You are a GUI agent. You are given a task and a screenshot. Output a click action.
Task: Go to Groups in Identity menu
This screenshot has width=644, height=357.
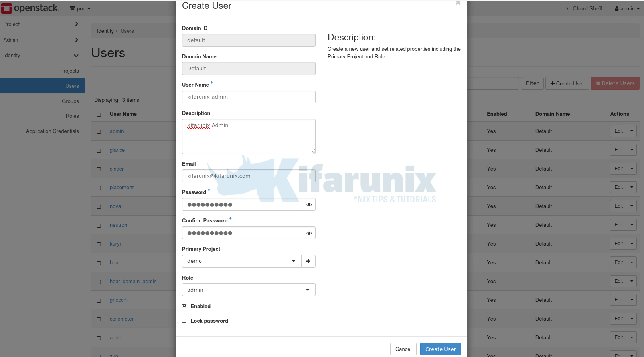(x=70, y=101)
